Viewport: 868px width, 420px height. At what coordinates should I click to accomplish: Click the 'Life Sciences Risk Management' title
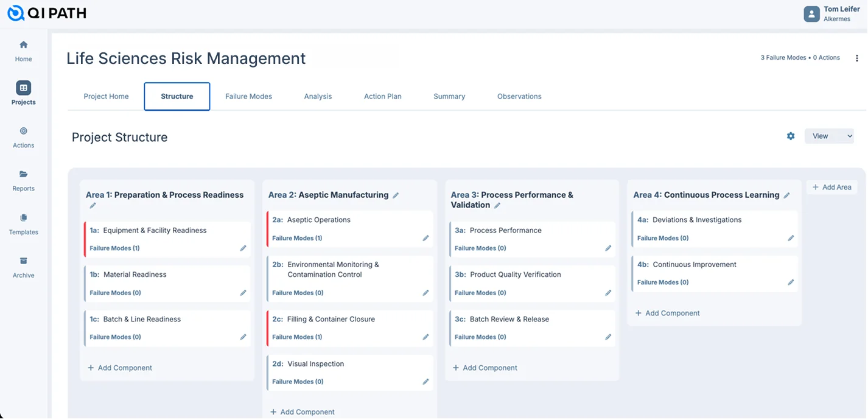tap(186, 58)
